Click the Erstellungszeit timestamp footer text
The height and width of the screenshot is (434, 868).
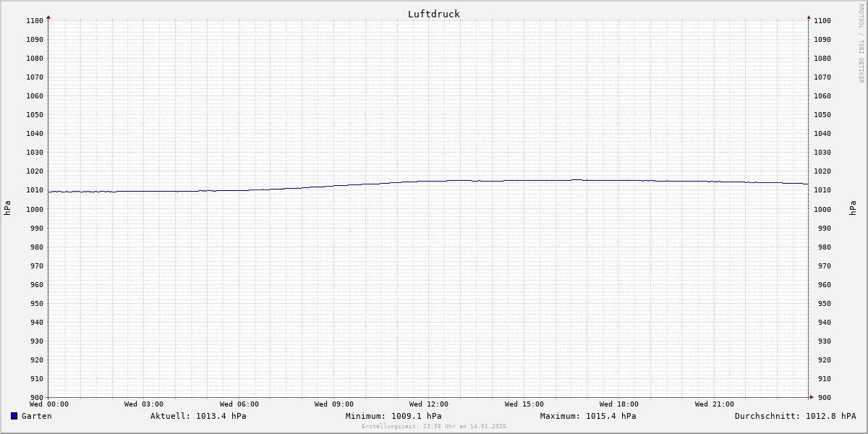click(x=434, y=426)
